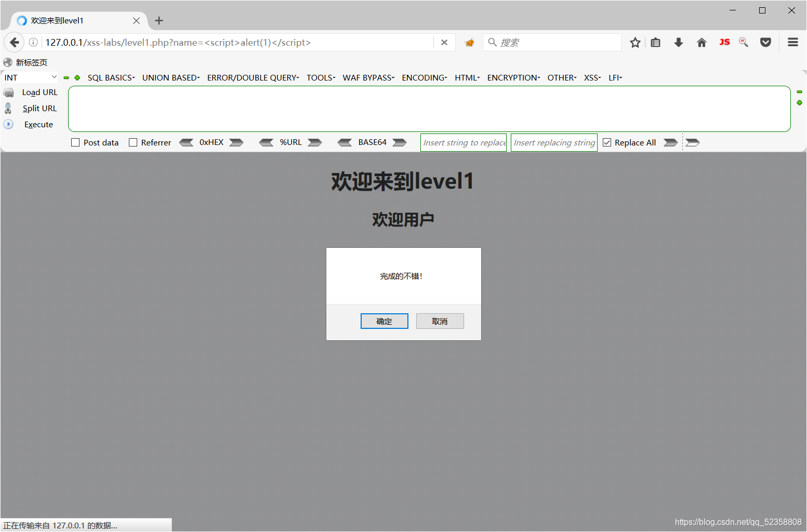The image size is (807, 532).
Task: Click the magnifier extension icon in toolbar
Action: pos(744,42)
